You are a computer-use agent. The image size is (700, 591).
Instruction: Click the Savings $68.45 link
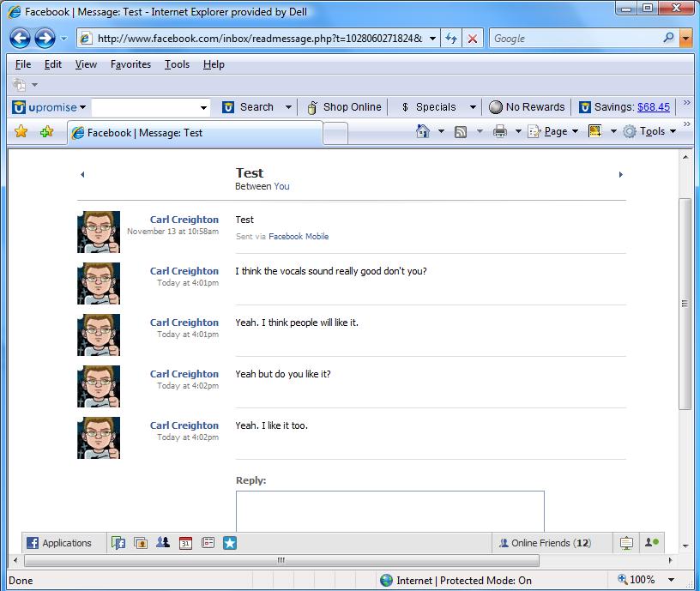(654, 107)
